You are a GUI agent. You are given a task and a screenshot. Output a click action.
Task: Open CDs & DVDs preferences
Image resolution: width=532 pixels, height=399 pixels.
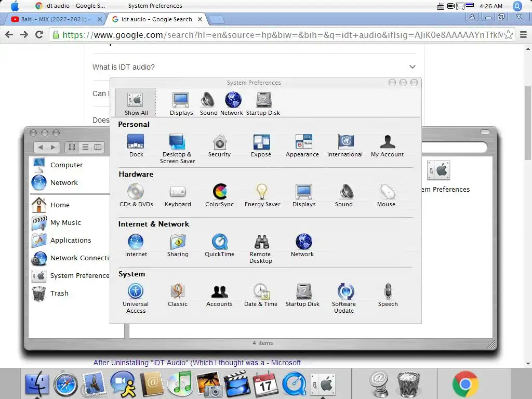[136, 195]
